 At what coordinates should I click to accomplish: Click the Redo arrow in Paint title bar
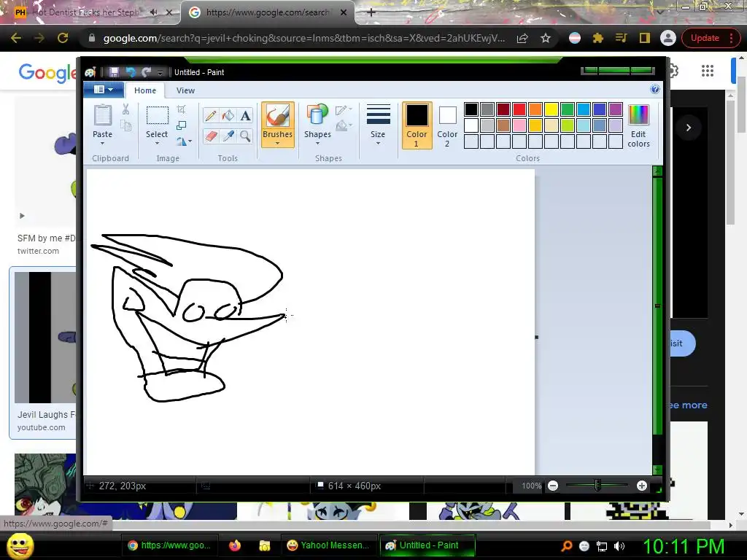(146, 72)
